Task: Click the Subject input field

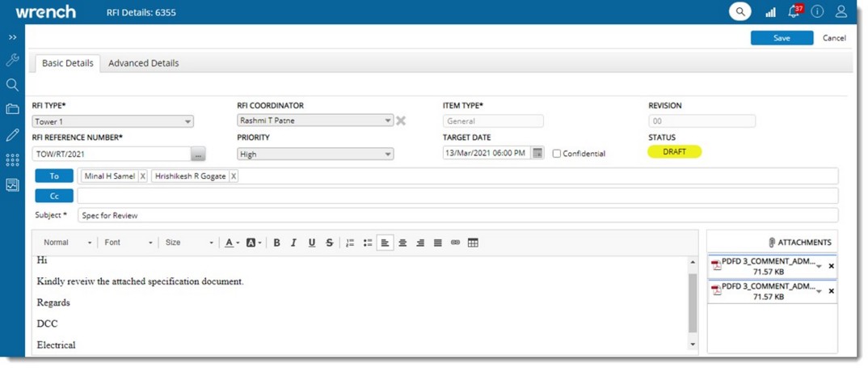Action: (457, 216)
